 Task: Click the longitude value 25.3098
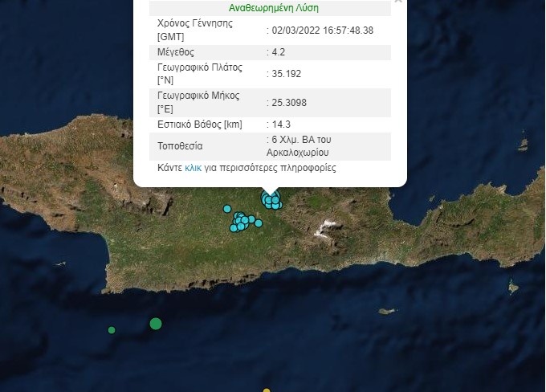tap(288, 103)
